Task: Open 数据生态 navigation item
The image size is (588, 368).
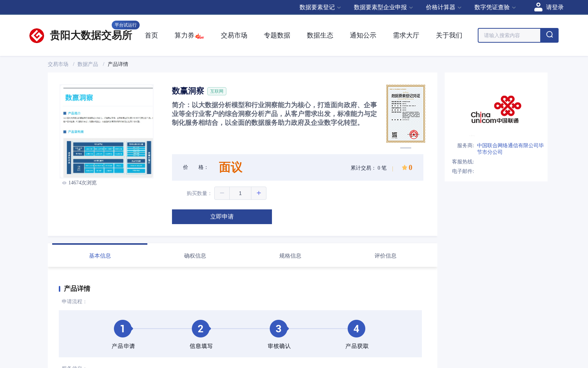Action: (320, 35)
